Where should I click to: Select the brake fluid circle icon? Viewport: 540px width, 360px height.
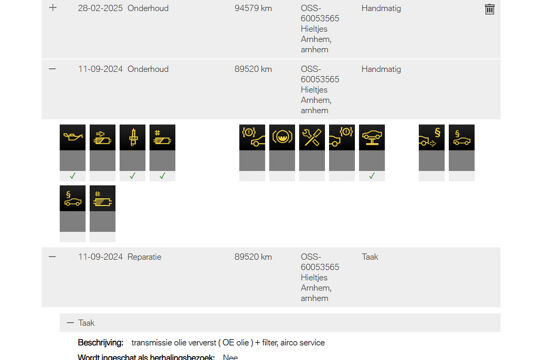coord(282,137)
